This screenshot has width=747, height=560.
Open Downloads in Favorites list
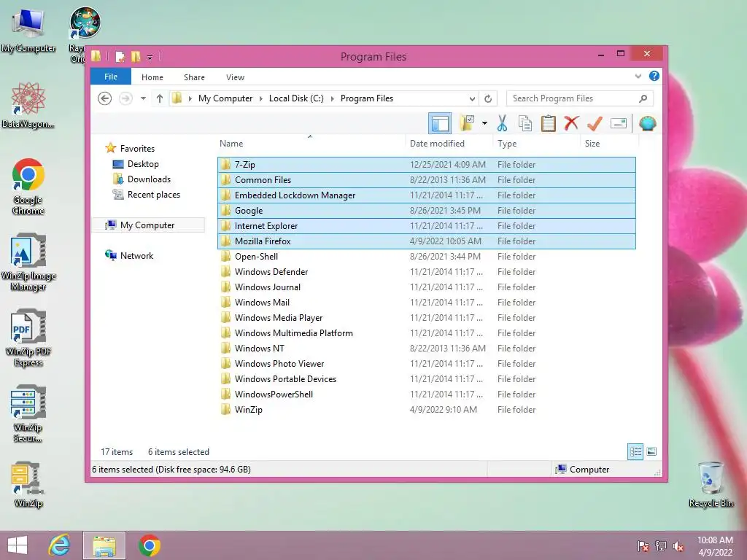click(x=142, y=179)
